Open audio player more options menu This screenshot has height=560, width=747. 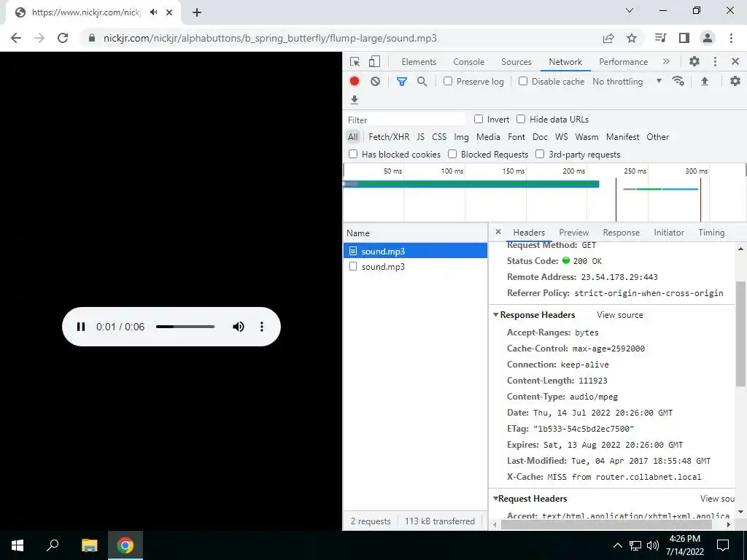click(x=262, y=327)
